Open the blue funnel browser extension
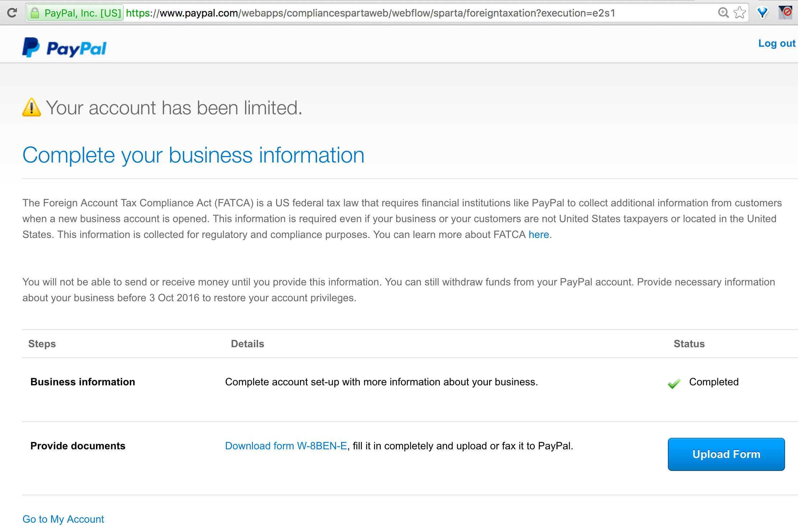This screenshot has height=532, width=798. 763,13
